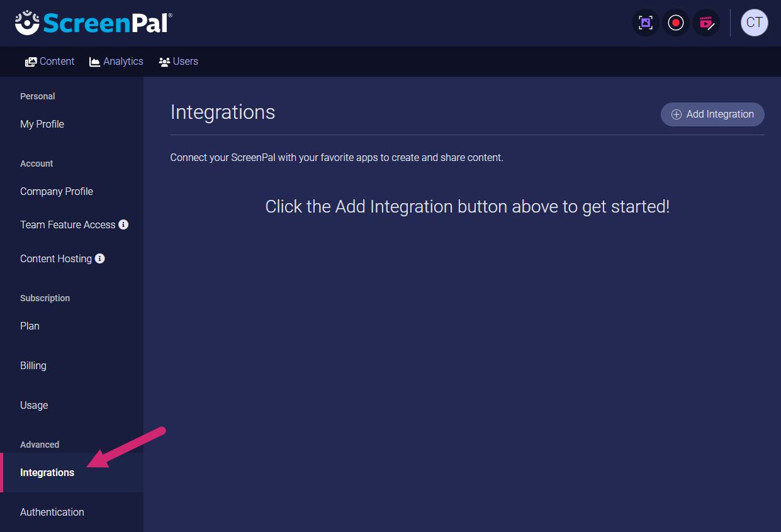Click info icon beside Team Feature Access
This screenshot has width=781, height=532.
123,224
